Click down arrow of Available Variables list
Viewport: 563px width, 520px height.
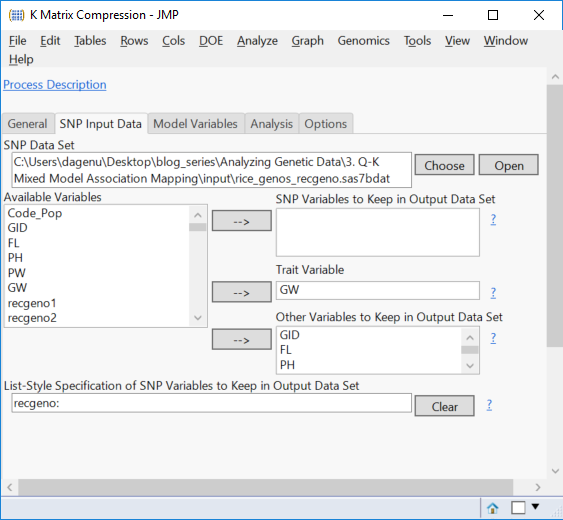point(197,318)
